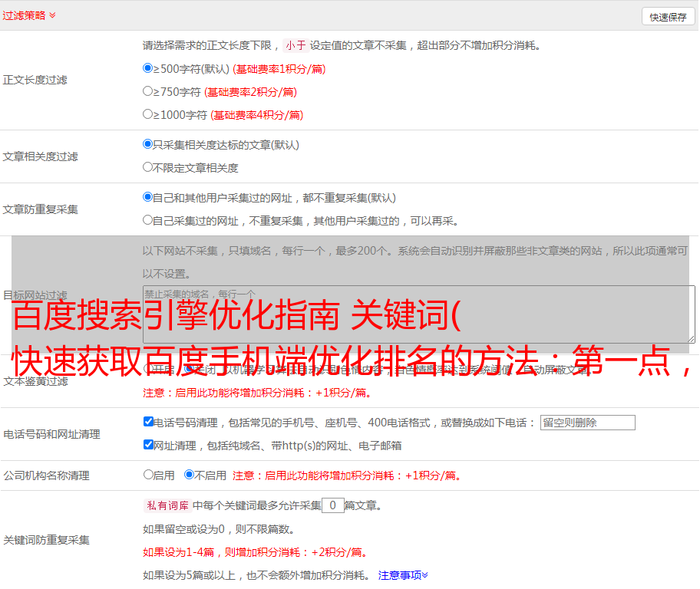This screenshot has width=700, height=589.
Task: Click the 如果设为1-4篇 red notice
Action: [x=256, y=552]
